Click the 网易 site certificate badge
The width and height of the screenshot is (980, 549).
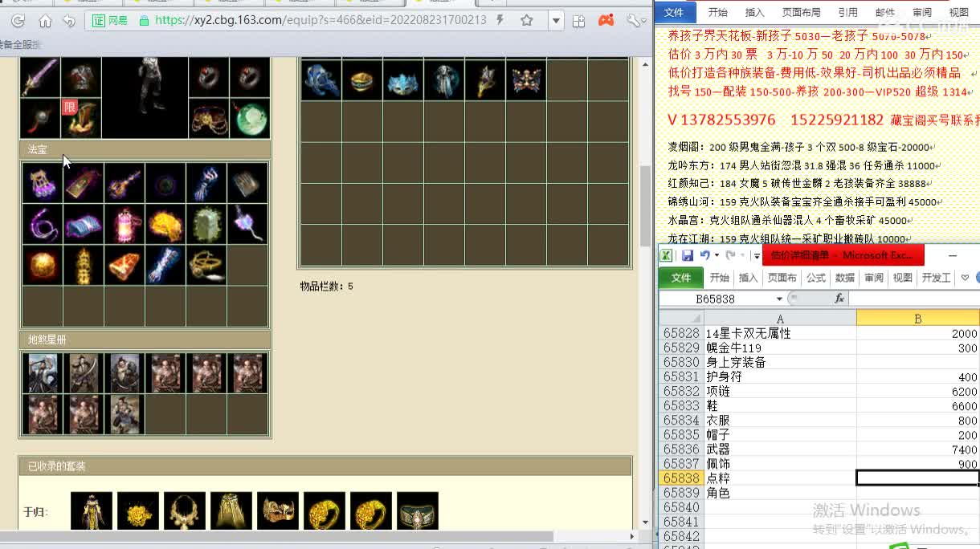pos(109,21)
